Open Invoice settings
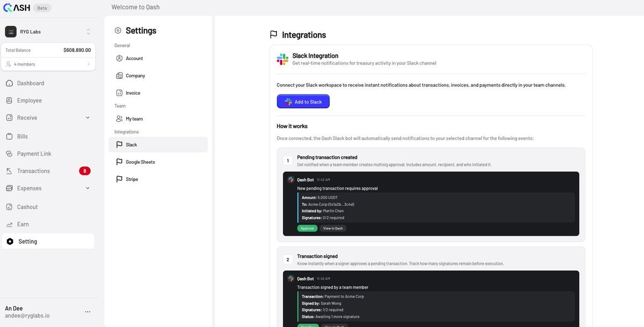The width and height of the screenshot is (644, 327). tap(133, 93)
